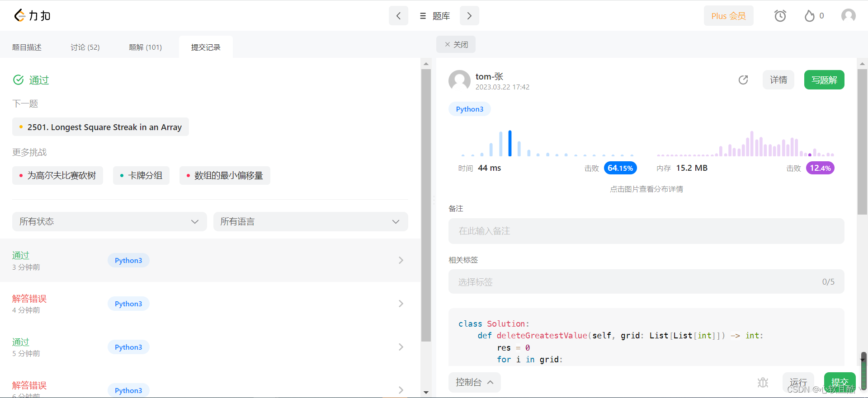Click the 写题解 button
Image resolution: width=868 pixels, height=398 pixels.
(824, 80)
